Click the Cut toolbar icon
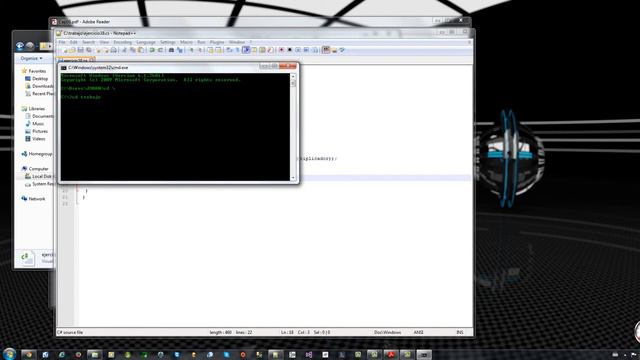The height and width of the screenshot is (360, 640). point(124,50)
